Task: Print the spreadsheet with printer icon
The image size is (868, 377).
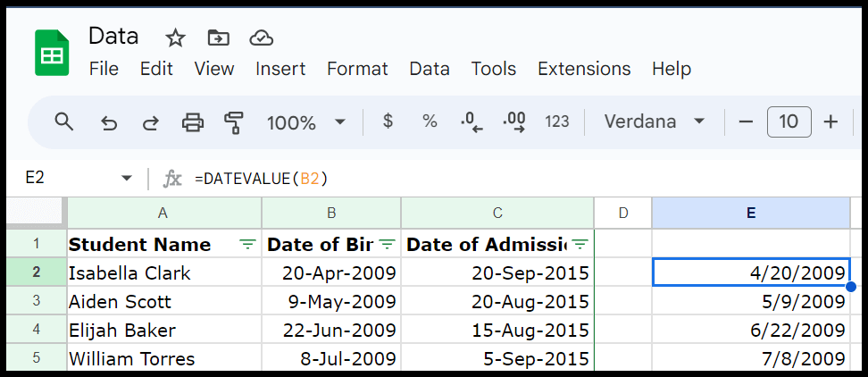Action: click(193, 121)
